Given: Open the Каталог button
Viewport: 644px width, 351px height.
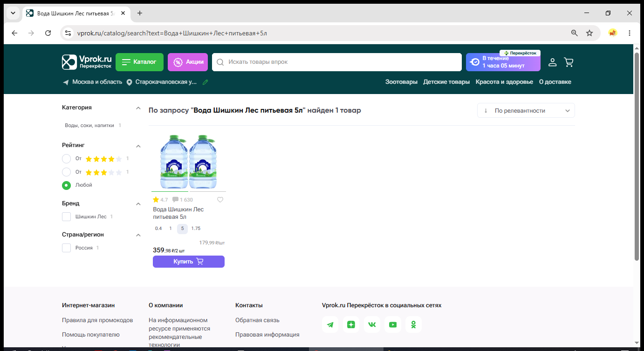Looking at the screenshot, I should [x=139, y=62].
